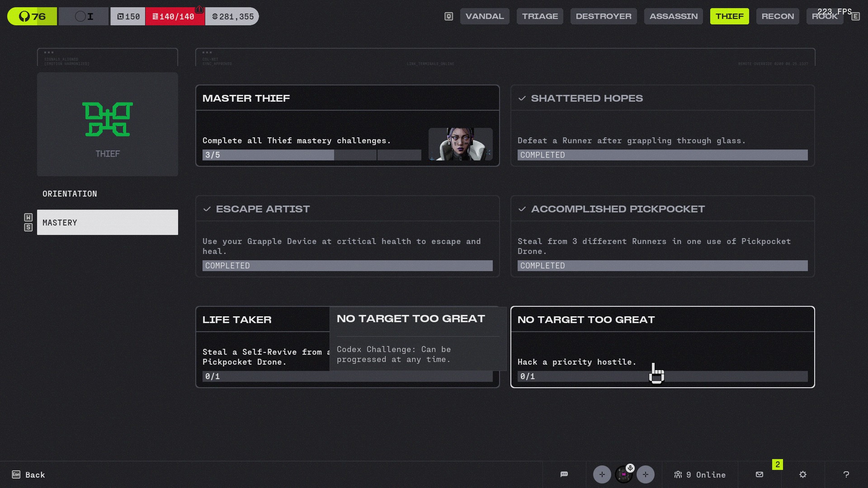868x488 pixels.
Task: Switch to the Assassin tab
Action: 673,16
